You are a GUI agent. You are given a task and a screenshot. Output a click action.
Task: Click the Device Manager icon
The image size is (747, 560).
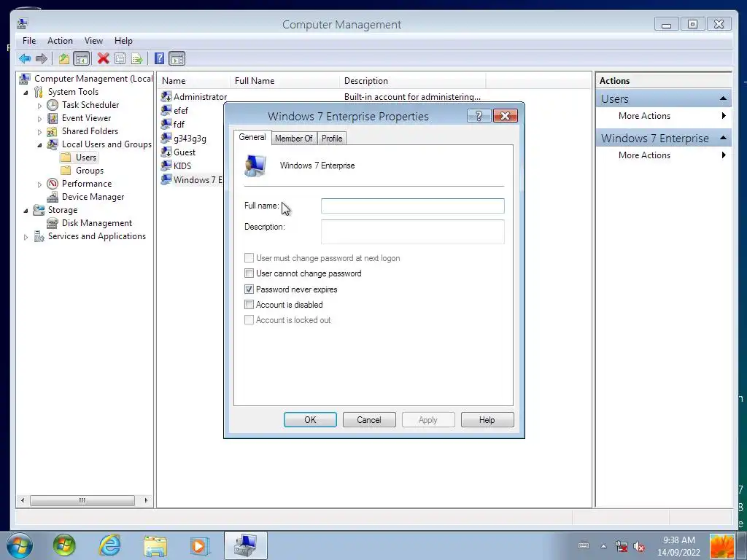click(53, 197)
